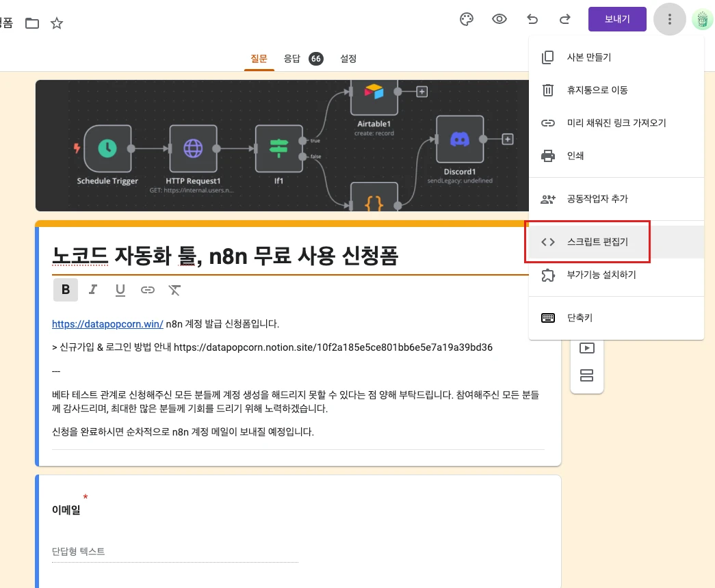This screenshot has height=588, width=715.
Task: Click the code brackets icon for script editor
Action: click(547, 242)
